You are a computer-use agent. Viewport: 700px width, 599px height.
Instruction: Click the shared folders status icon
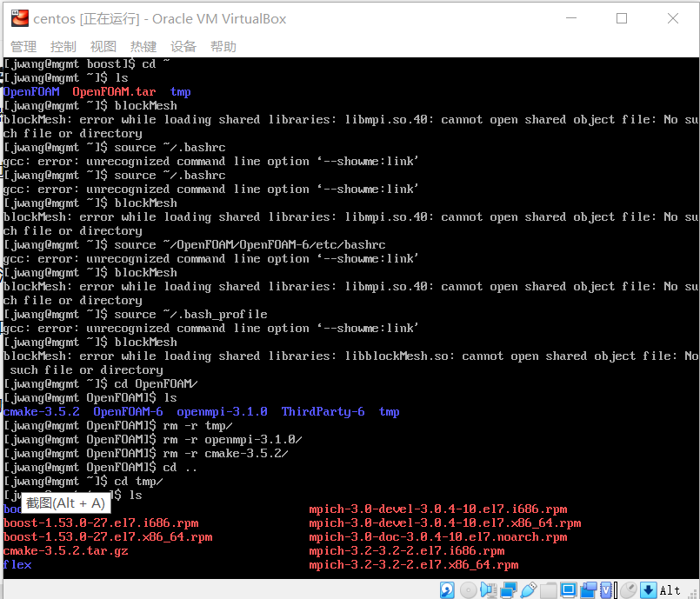click(x=547, y=589)
